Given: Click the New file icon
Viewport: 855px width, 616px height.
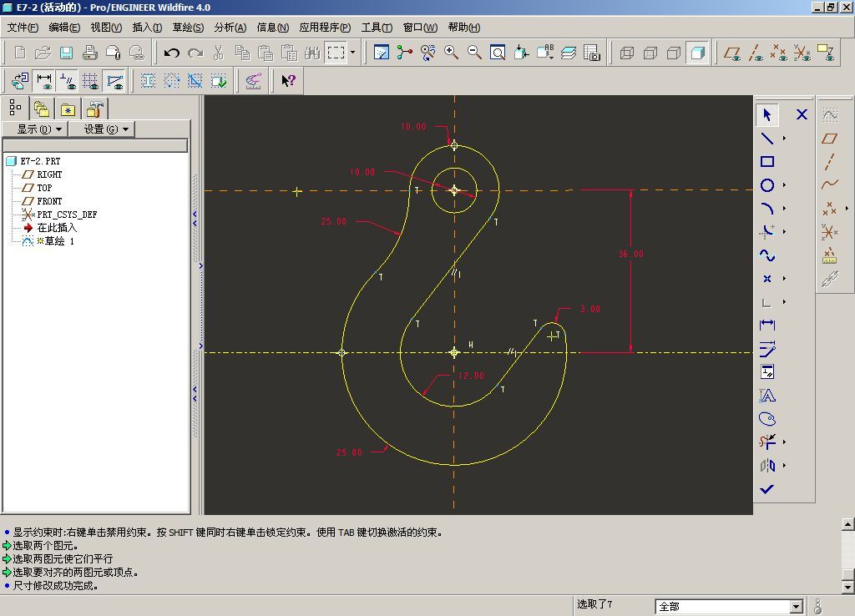Looking at the screenshot, I should tap(20, 53).
